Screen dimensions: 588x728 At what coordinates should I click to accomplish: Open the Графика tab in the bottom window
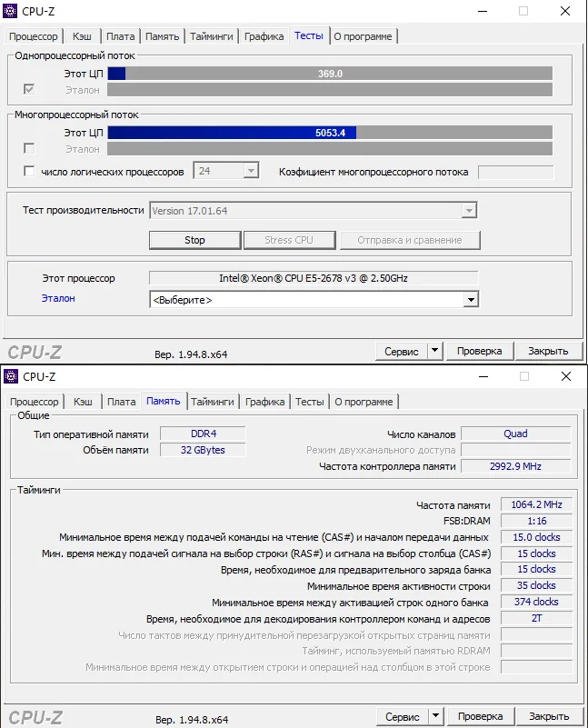click(264, 402)
